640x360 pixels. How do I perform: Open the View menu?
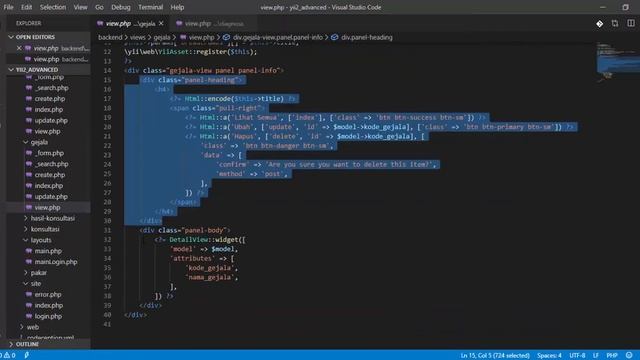(x=80, y=7)
